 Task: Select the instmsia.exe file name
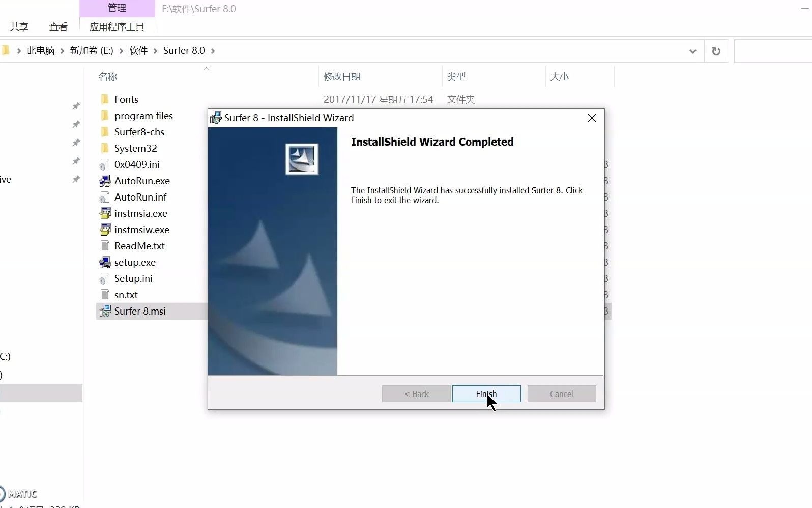141,213
